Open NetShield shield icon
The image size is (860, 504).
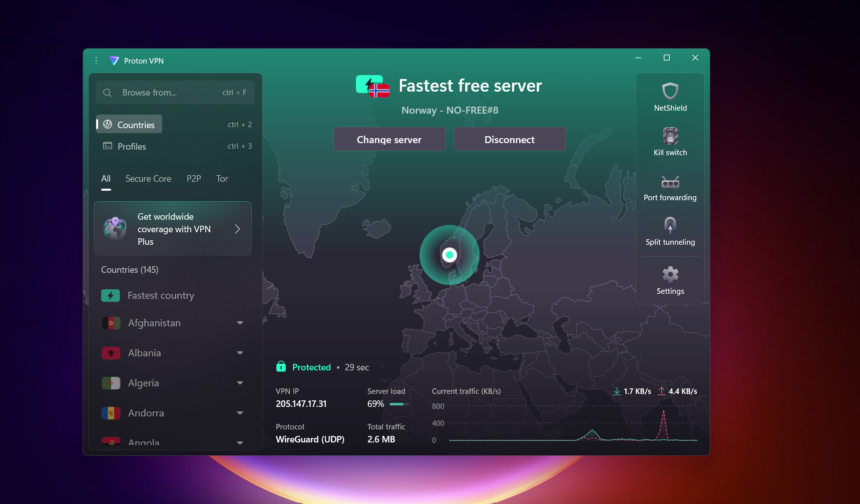670,91
